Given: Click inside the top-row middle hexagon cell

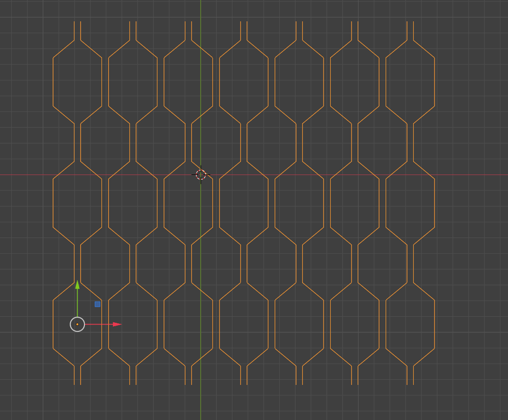Looking at the screenshot, I should pyautogui.click(x=244, y=82).
